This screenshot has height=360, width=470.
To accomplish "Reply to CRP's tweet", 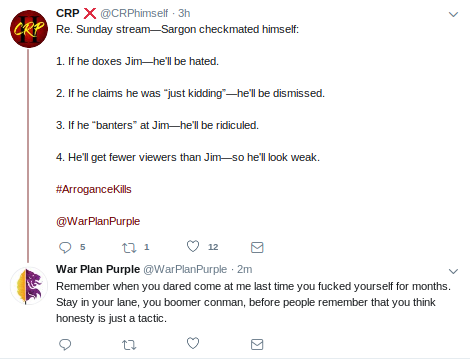I will (x=65, y=247).
